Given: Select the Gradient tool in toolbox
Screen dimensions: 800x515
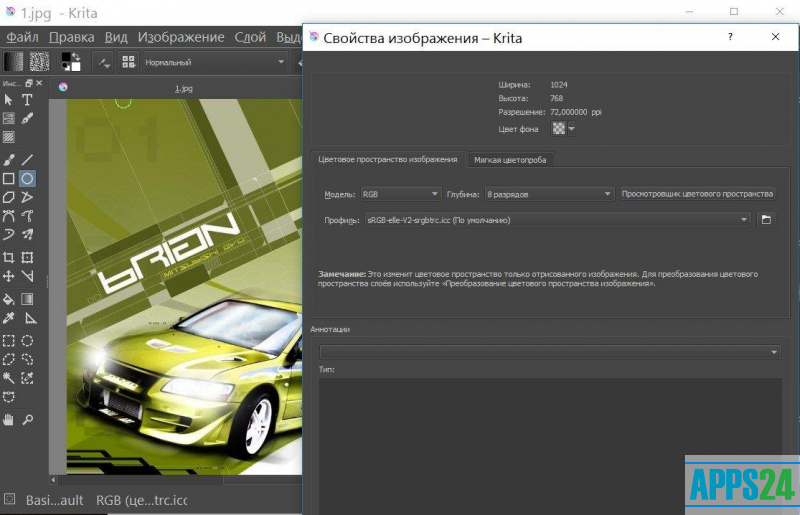Looking at the screenshot, I should coord(27,299).
